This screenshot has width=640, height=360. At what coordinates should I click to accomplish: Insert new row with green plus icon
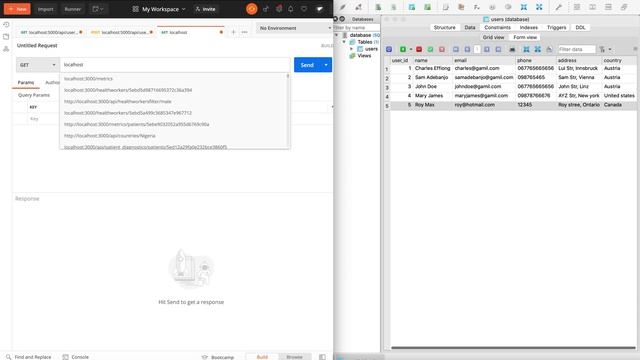[x=403, y=49]
